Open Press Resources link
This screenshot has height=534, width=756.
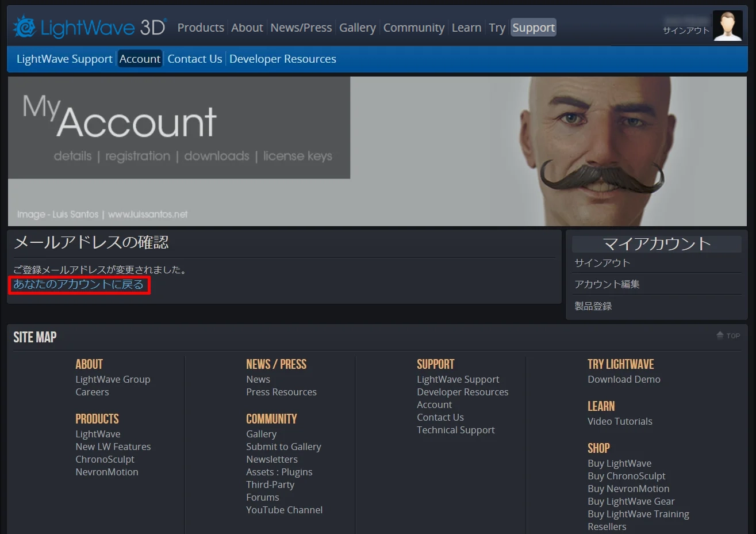coord(281,392)
